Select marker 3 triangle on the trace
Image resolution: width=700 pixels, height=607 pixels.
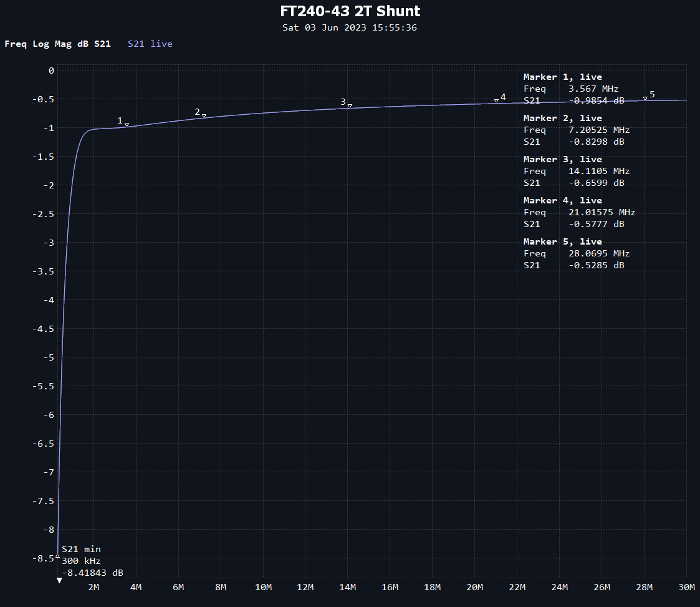pos(350,106)
